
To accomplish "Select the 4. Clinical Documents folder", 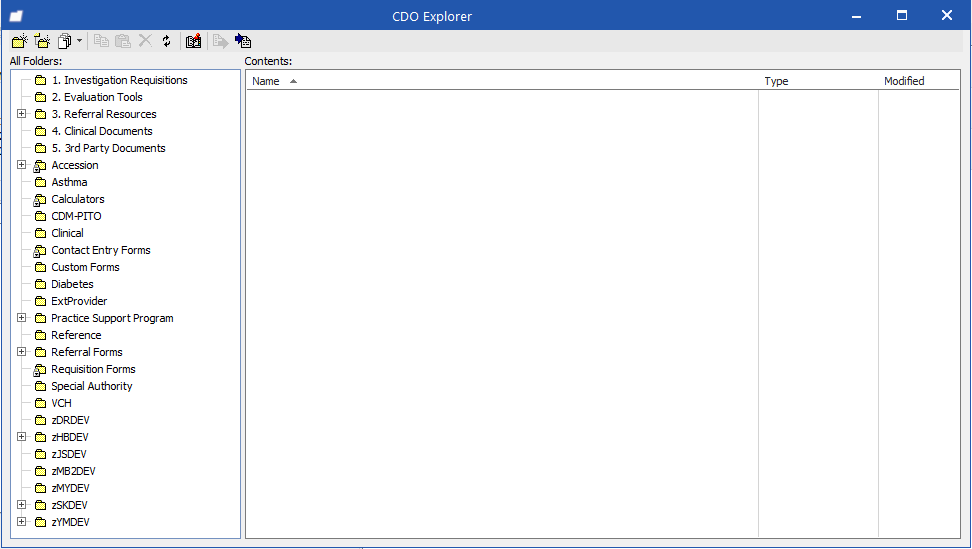I will coord(102,131).
